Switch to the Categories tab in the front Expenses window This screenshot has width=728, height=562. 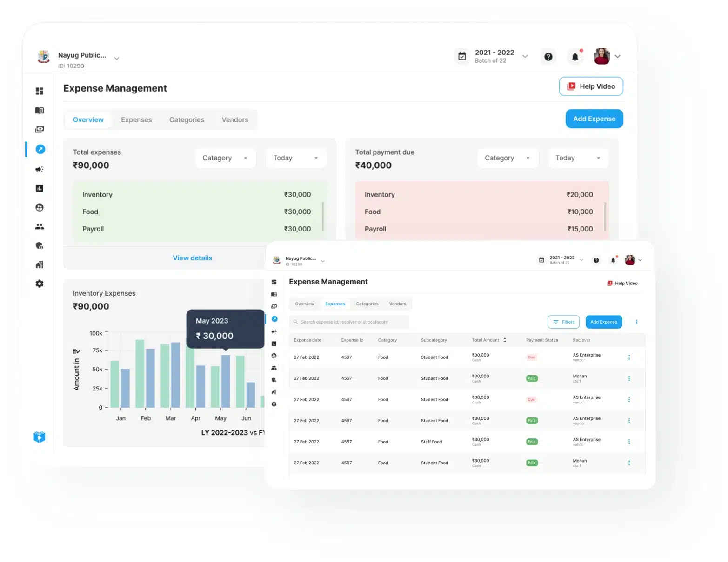coord(367,304)
